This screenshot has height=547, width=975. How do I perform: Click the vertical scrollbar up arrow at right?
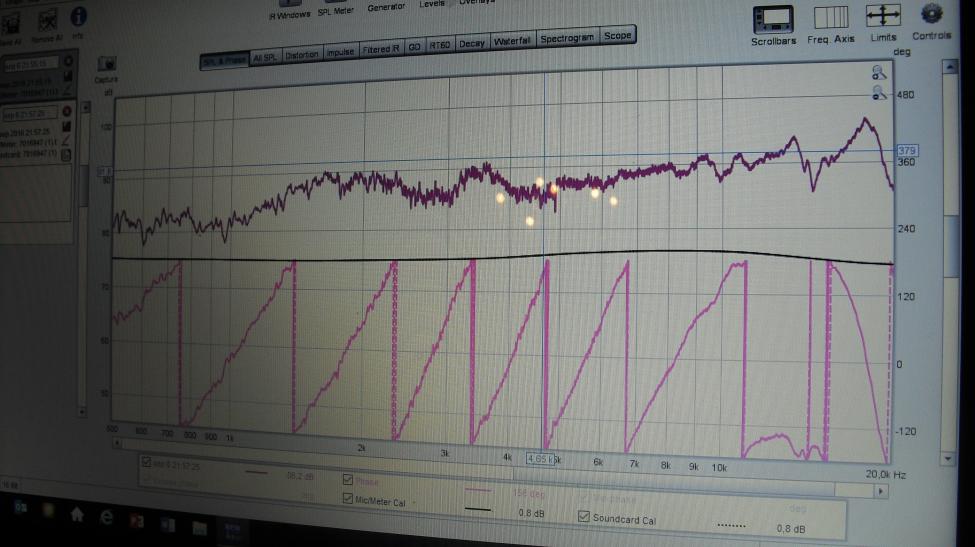(950, 67)
